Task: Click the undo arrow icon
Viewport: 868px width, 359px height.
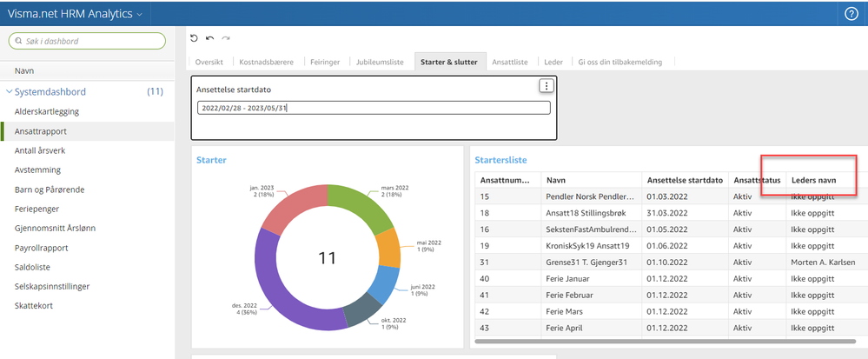Action: (209, 38)
